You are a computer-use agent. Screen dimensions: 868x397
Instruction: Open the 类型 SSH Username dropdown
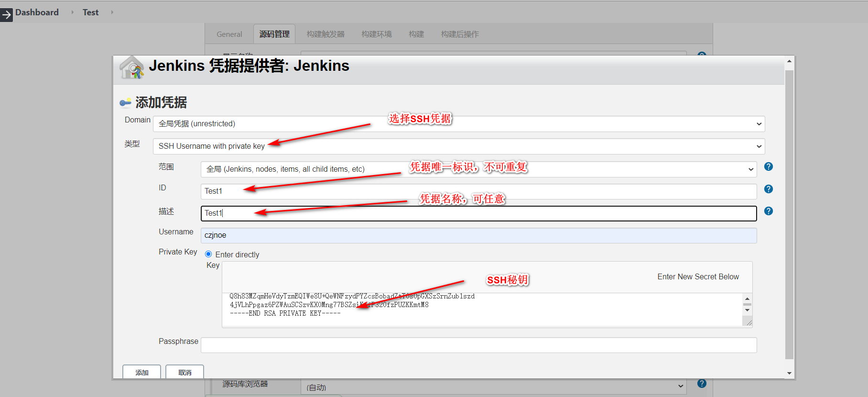tap(459, 146)
